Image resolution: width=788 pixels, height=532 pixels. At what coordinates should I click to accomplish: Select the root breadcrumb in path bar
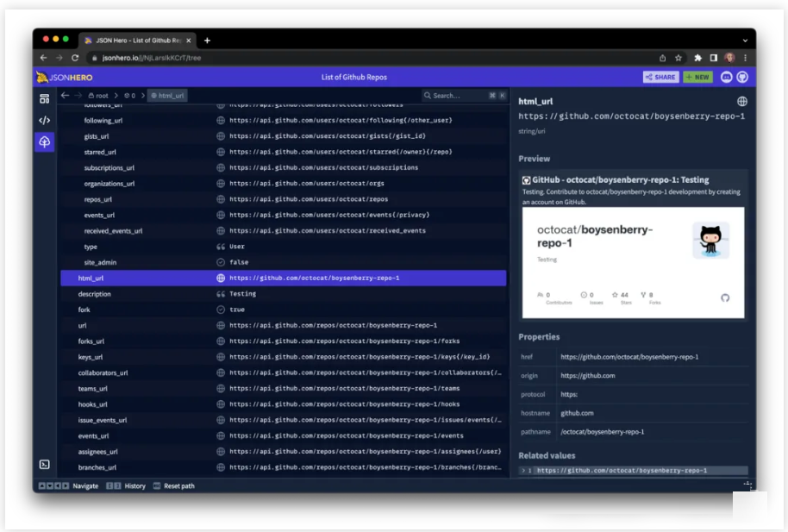coord(97,96)
